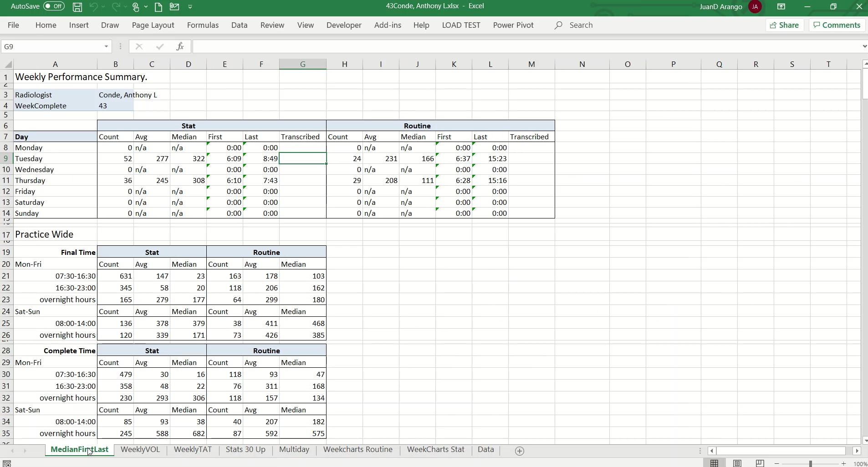Click the vertical scrollbar down arrow

coord(865,440)
